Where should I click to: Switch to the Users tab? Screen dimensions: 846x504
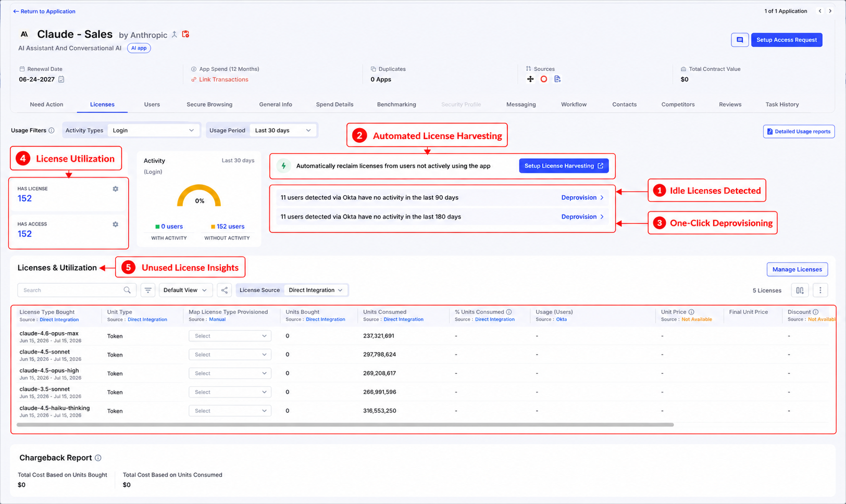point(152,105)
